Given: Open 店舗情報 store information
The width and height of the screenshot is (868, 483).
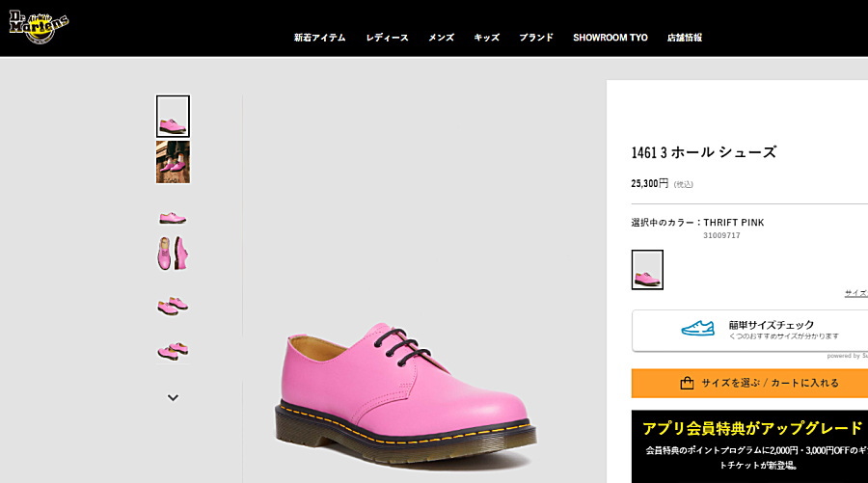Looking at the screenshot, I should click(x=684, y=38).
